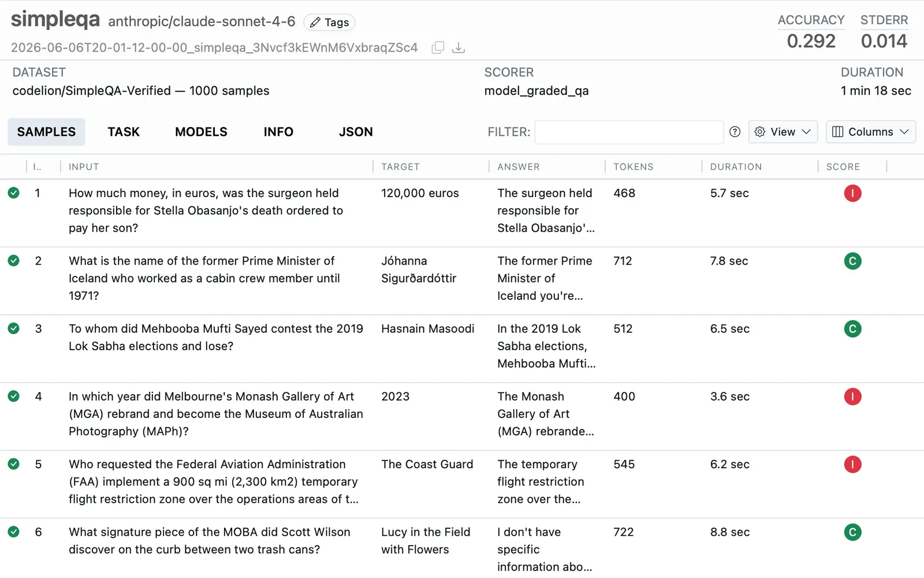The image size is (924, 578).
Task: Click the pencil Tags button
Action: [329, 23]
